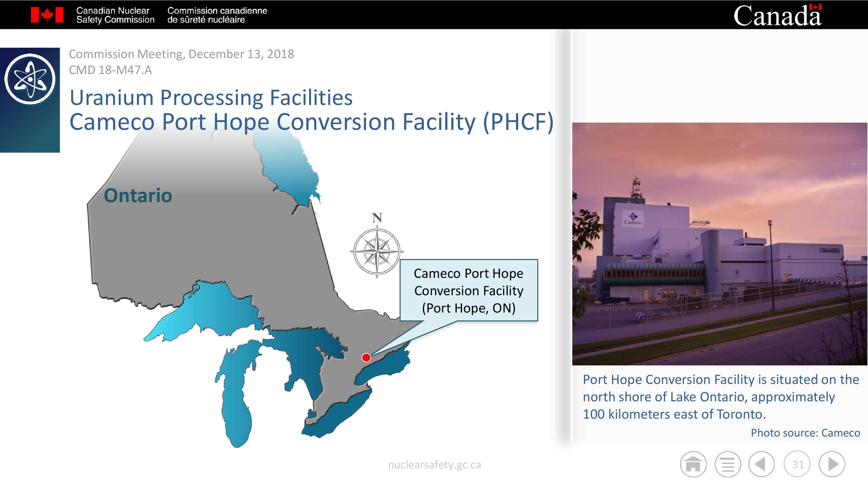This screenshot has height=488, width=868.
Task: Click the Canadian flag icon in header
Action: pyautogui.click(x=47, y=15)
